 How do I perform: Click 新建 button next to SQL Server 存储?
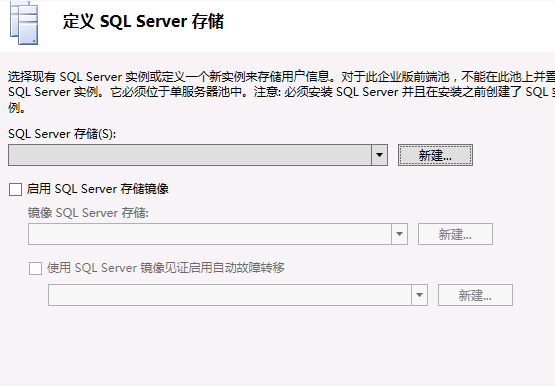click(435, 155)
